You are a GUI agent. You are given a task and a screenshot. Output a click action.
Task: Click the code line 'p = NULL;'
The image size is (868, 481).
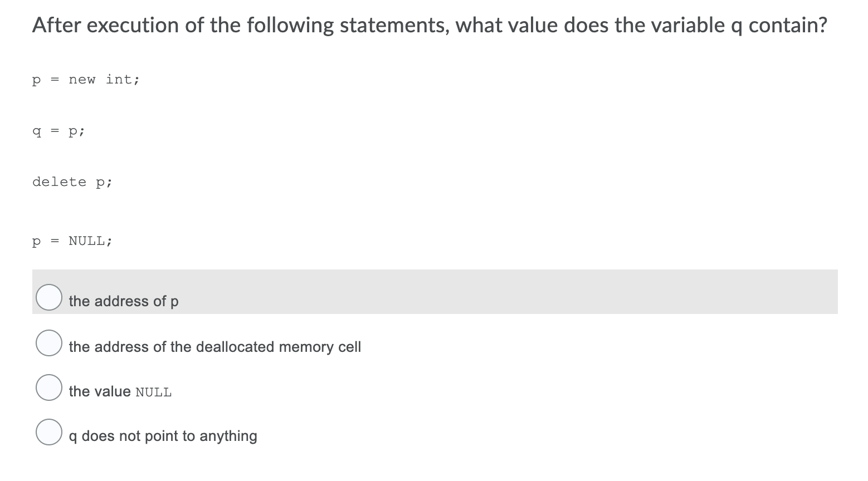tap(72, 240)
